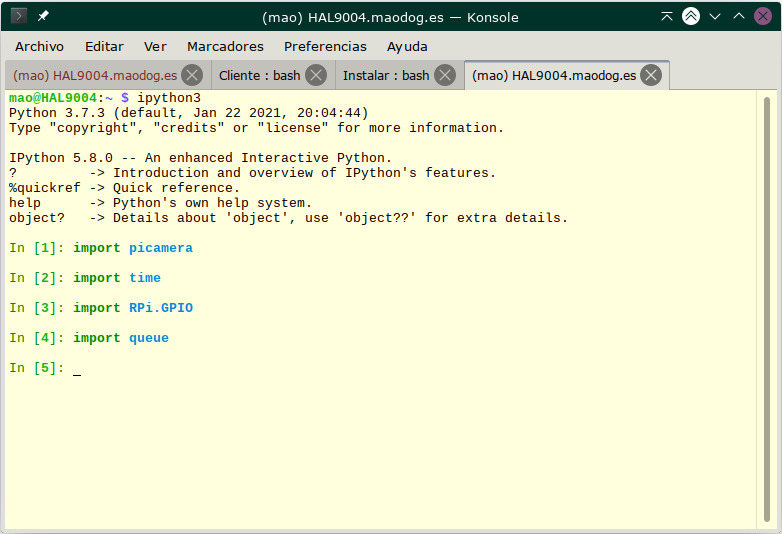Toggle the Keep Above Others button
Image resolution: width=782 pixels, height=534 pixels.
[691, 17]
